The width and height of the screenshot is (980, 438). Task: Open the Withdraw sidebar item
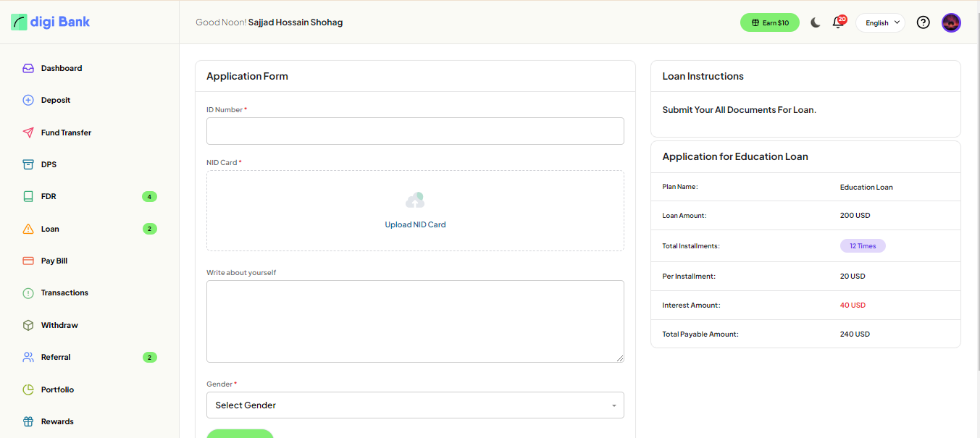click(59, 325)
